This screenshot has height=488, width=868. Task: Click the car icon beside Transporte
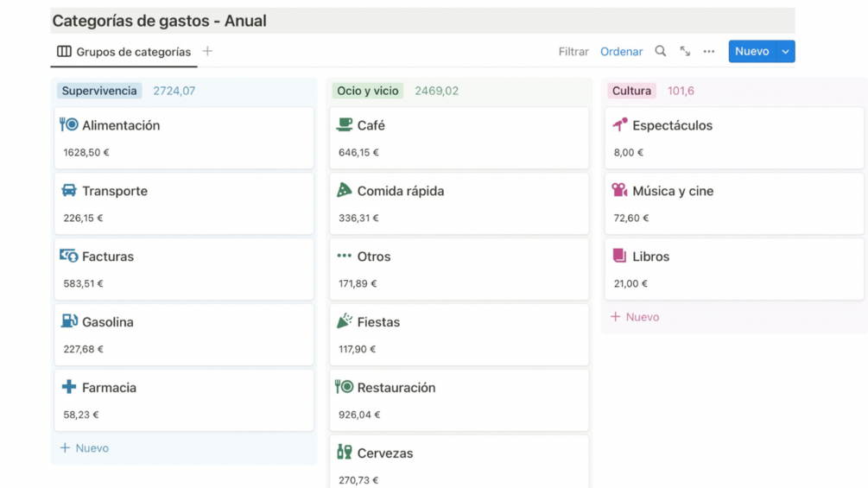tap(69, 191)
